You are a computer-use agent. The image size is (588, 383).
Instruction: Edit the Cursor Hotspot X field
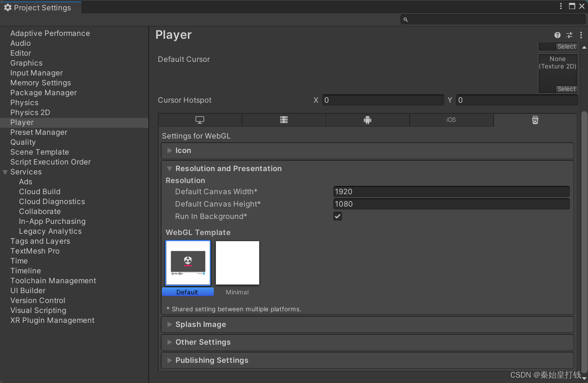pos(383,100)
